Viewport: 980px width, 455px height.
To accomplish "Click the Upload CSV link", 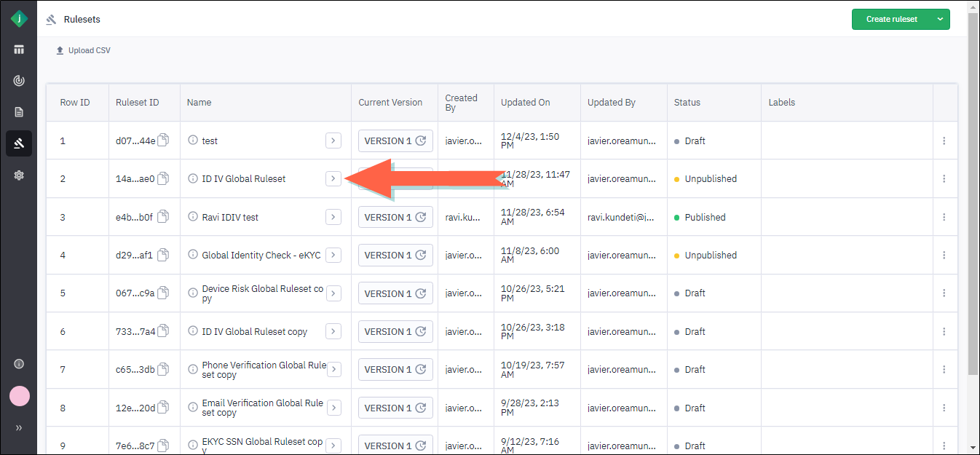I will click(83, 50).
